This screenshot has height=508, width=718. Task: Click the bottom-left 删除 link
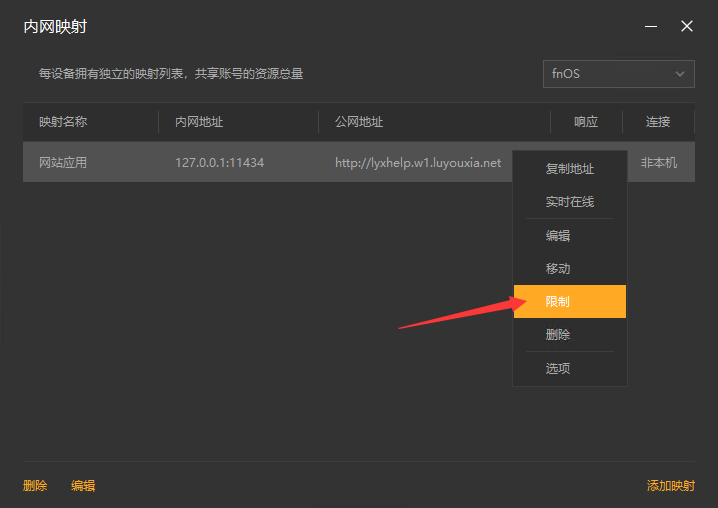[x=35, y=486]
